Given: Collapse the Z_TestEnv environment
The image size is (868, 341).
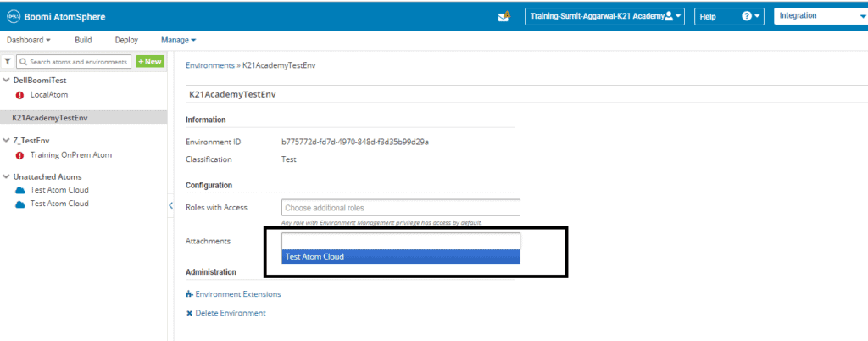Looking at the screenshot, I should pos(6,141).
